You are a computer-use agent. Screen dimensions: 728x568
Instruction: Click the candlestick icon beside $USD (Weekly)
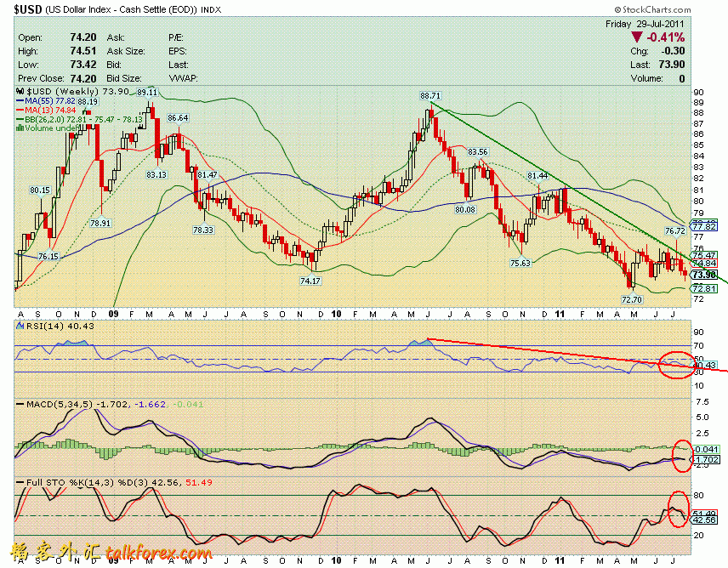[20, 92]
